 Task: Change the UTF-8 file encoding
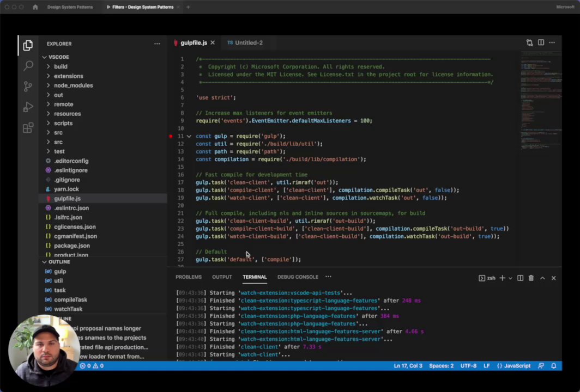click(468, 366)
